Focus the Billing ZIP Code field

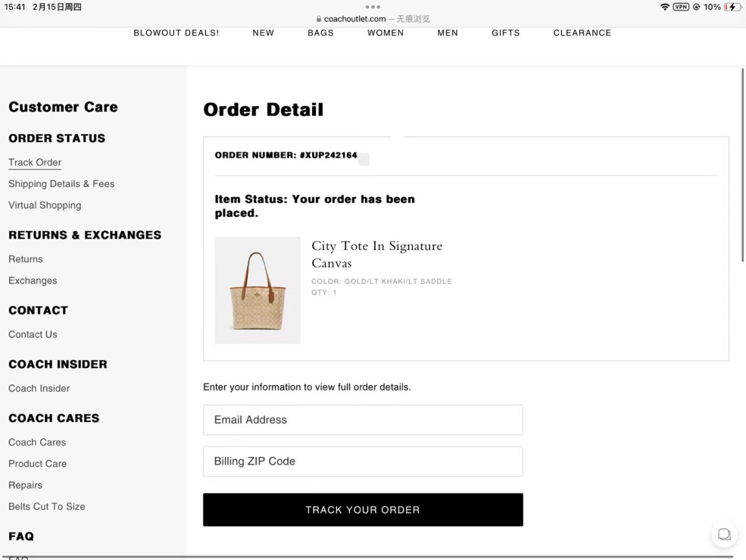[362, 461]
